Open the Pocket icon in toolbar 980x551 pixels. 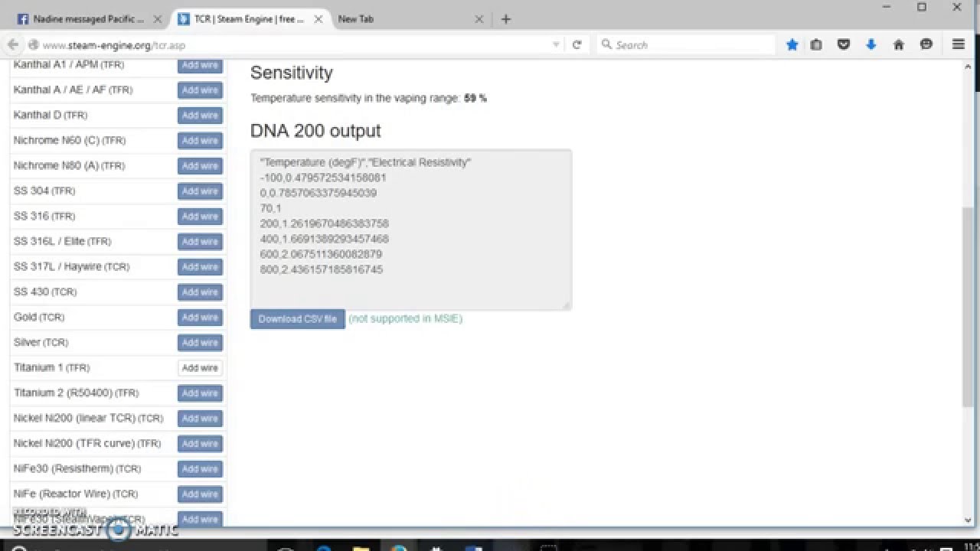[844, 45]
